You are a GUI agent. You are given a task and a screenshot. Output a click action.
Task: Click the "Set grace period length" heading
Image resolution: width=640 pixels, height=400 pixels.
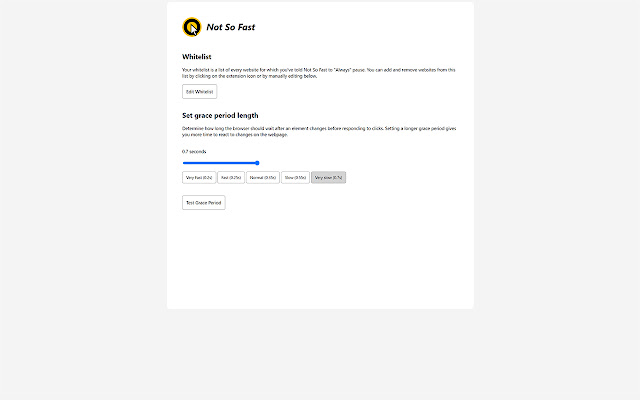click(x=220, y=116)
